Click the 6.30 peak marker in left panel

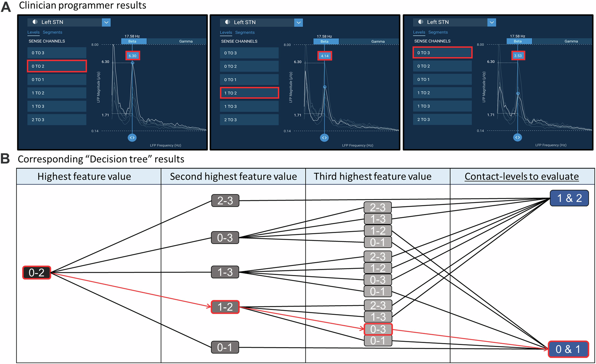tap(133, 56)
